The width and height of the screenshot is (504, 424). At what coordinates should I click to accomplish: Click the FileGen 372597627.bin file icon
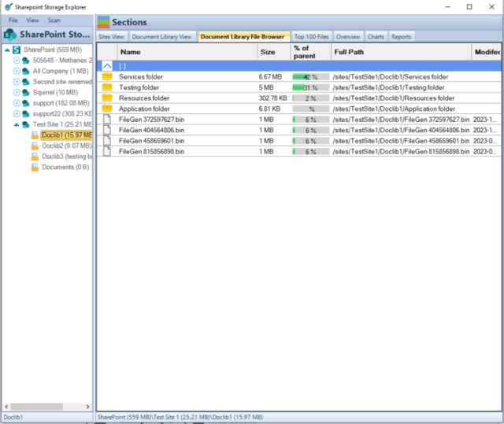[x=108, y=120]
